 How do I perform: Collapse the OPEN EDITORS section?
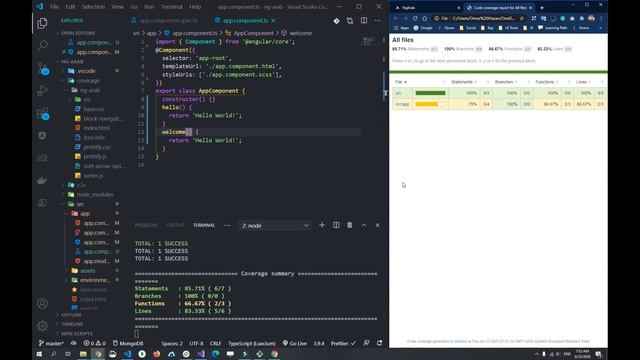(x=78, y=33)
